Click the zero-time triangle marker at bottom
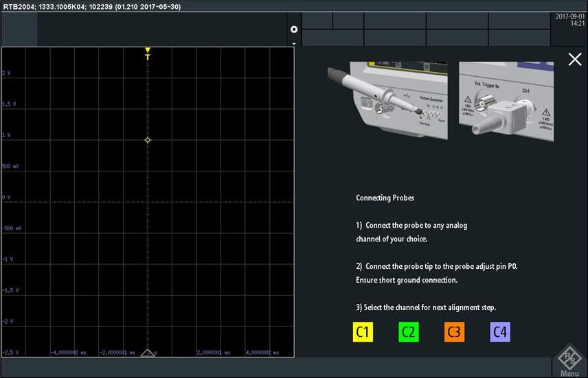588x378 pixels. click(x=148, y=353)
